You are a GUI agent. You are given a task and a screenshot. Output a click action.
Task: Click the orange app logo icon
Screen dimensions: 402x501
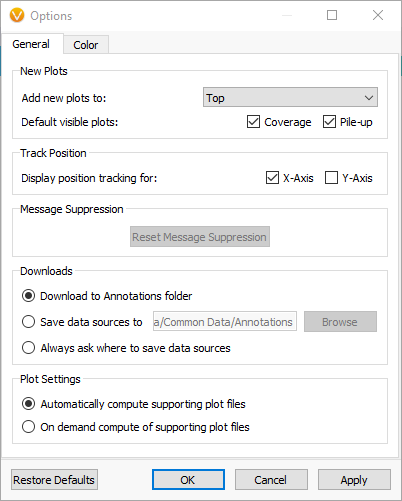(x=17, y=15)
